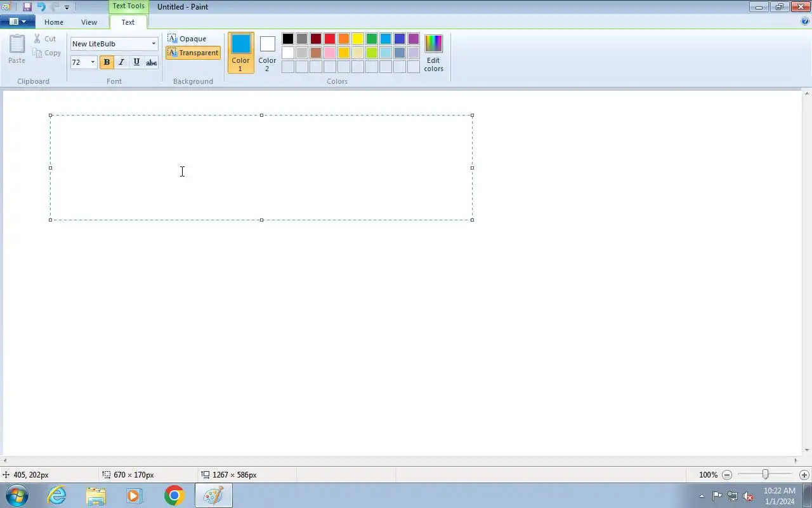Pick the indigo swatch beside purple

tap(400, 39)
